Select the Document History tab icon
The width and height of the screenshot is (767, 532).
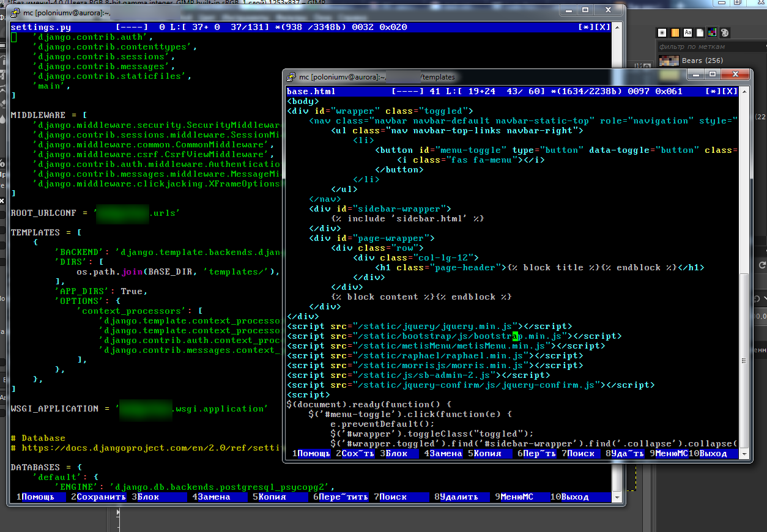pos(700,32)
